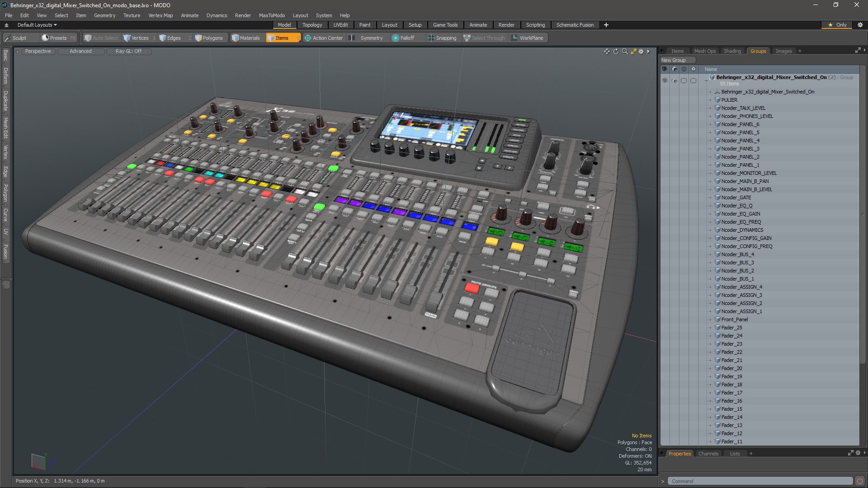Open the vertical Deform sidebar tab
Screen dimensions: 868x488
point(5,76)
